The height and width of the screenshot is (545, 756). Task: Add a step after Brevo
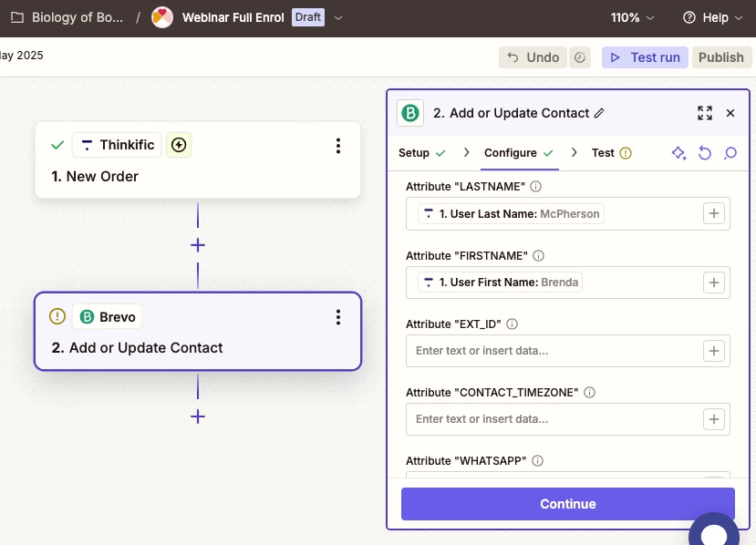tap(198, 416)
